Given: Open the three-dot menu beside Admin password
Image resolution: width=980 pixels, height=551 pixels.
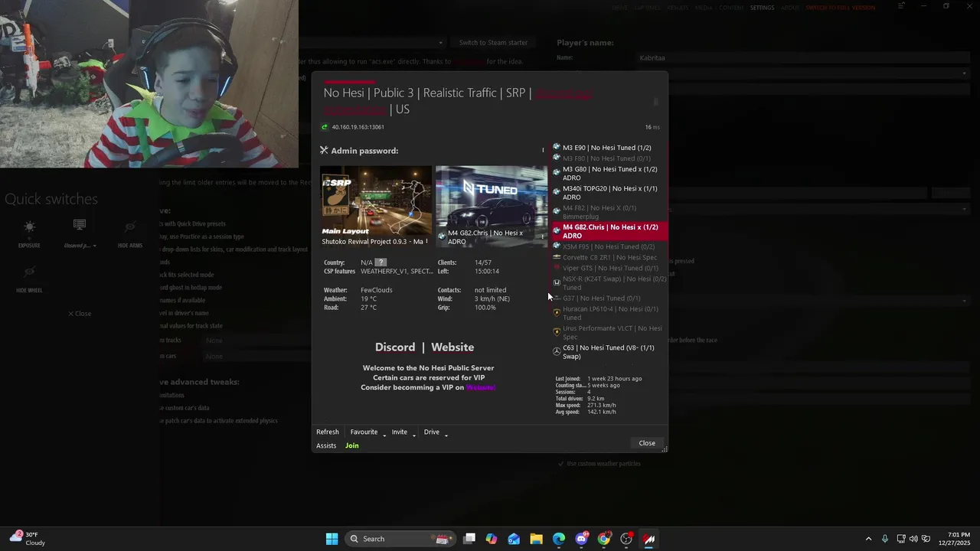Looking at the screenshot, I should pos(543,150).
